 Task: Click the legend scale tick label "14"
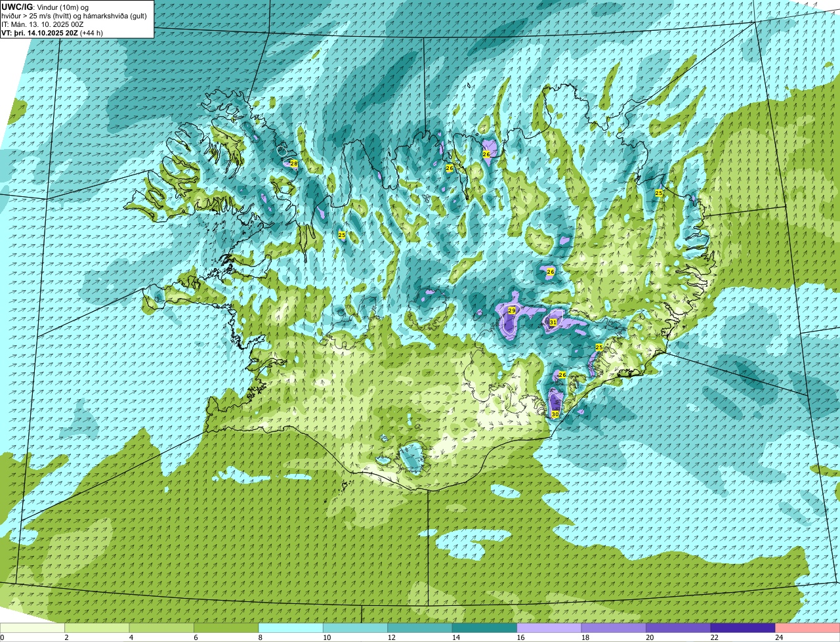[455, 637]
